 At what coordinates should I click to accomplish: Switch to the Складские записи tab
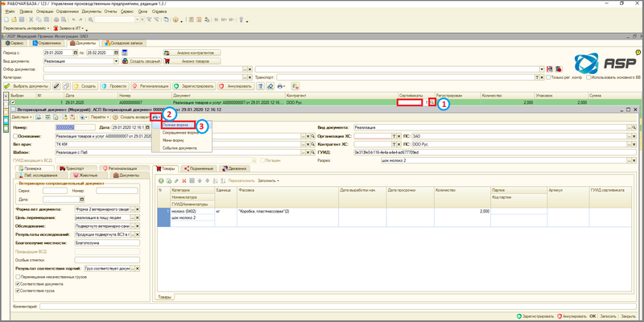click(x=123, y=43)
